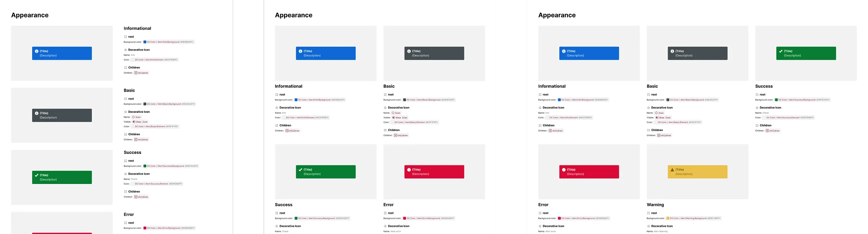Screen dimensions: 868x234
Task: Click the frame icon beside Children under Basic in the middle panel
Action: click(385, 130)
